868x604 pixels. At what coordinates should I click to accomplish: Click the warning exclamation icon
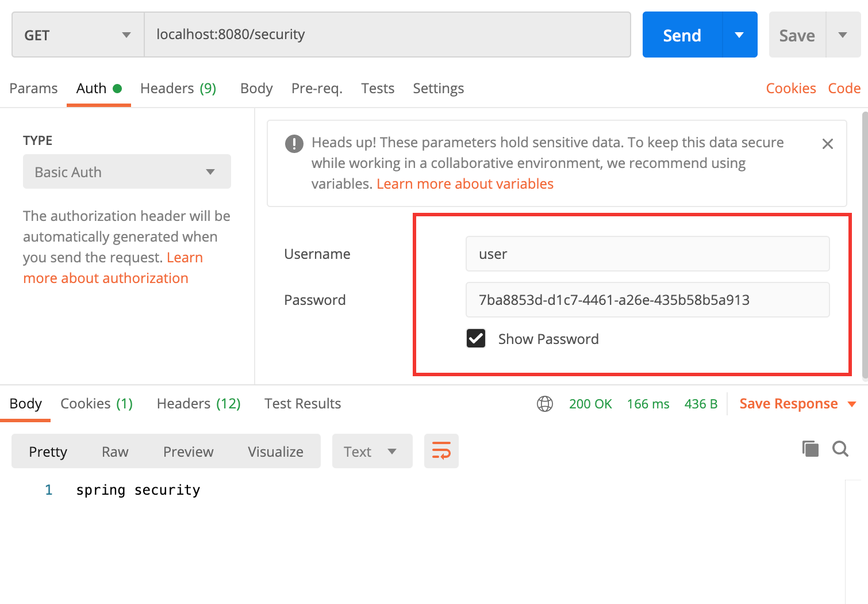[x=294, y=143]
